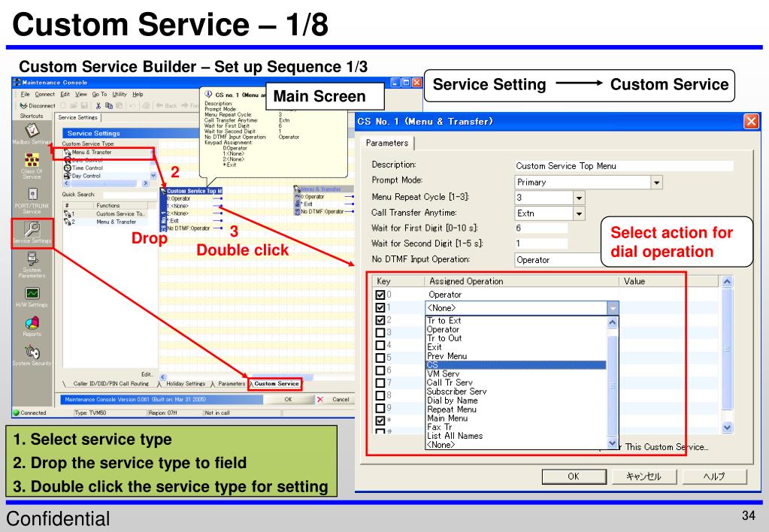Enable checkbox for key 4

coord(380,345)
